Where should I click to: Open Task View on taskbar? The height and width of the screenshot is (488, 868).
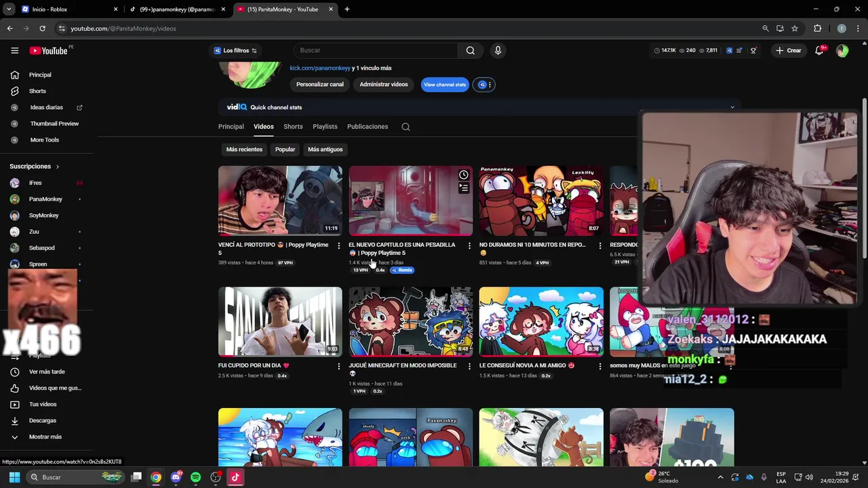[x=136, y=477]
